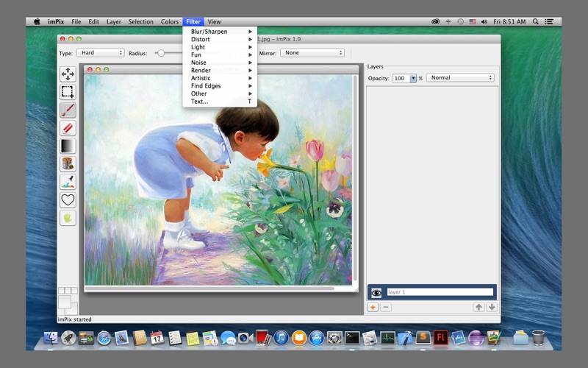Select the Eraser tool
Image resolution: width=588 pixels, height=368 pixels.
(68, 128)
